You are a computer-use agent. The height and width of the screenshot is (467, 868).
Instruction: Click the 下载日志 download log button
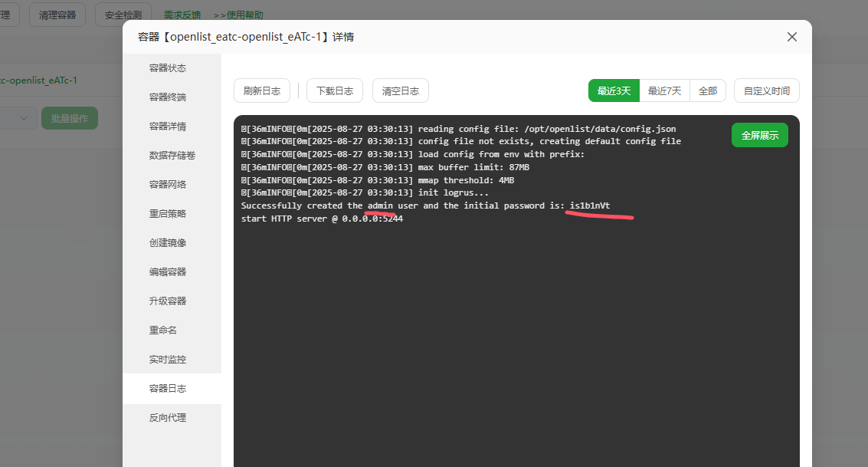335,90
